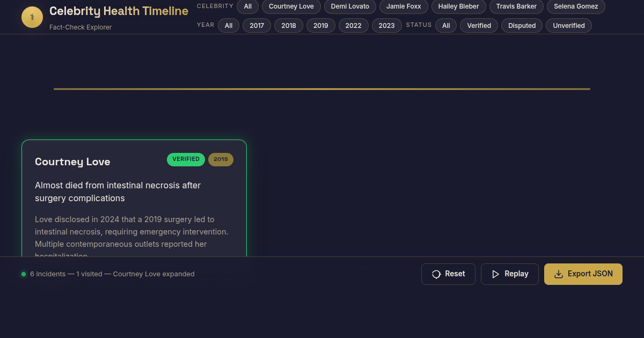Click the YEAR filter label

click(x=206, y=25)
